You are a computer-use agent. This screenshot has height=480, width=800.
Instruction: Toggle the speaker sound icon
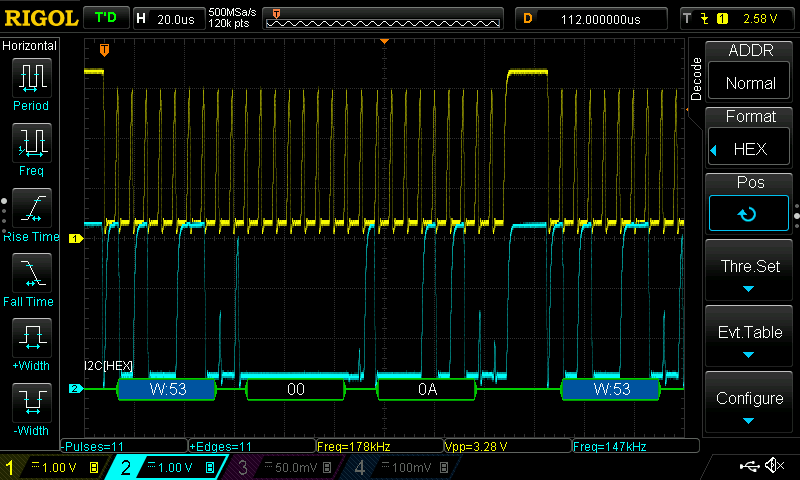pos(774,466)
